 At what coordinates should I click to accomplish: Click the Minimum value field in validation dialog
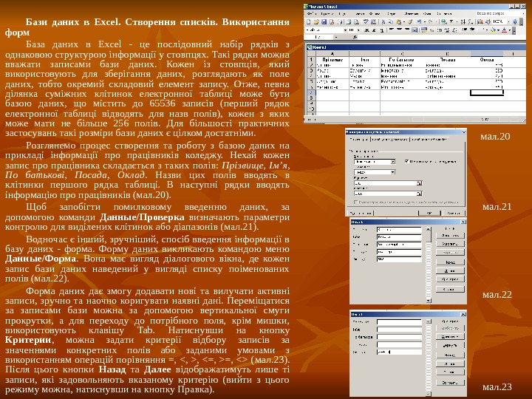(386, 183)
